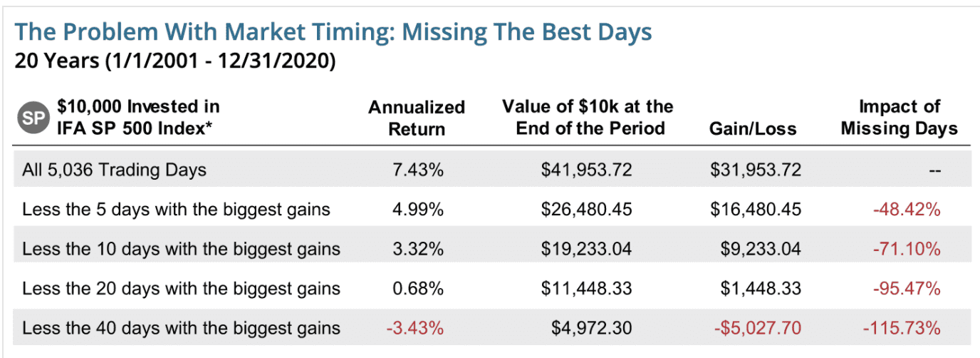The image size is (980, 358).
Task: Click the gray SP circle icon
Action: click(x=32, y=118)
